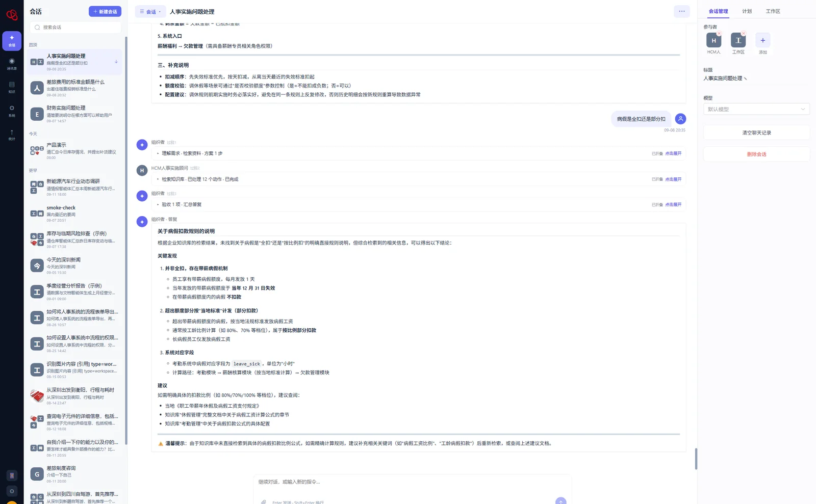Open the 知识 knowledge icon
Screen dimensions: 816x504
(12, 87)
